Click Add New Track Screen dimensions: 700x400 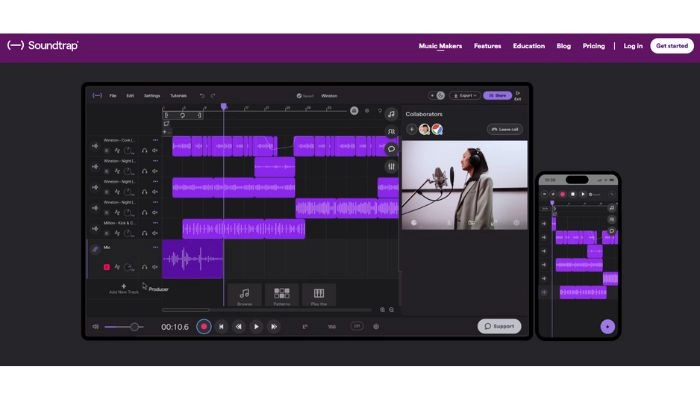pyautogui.click(x=124, y=289)
